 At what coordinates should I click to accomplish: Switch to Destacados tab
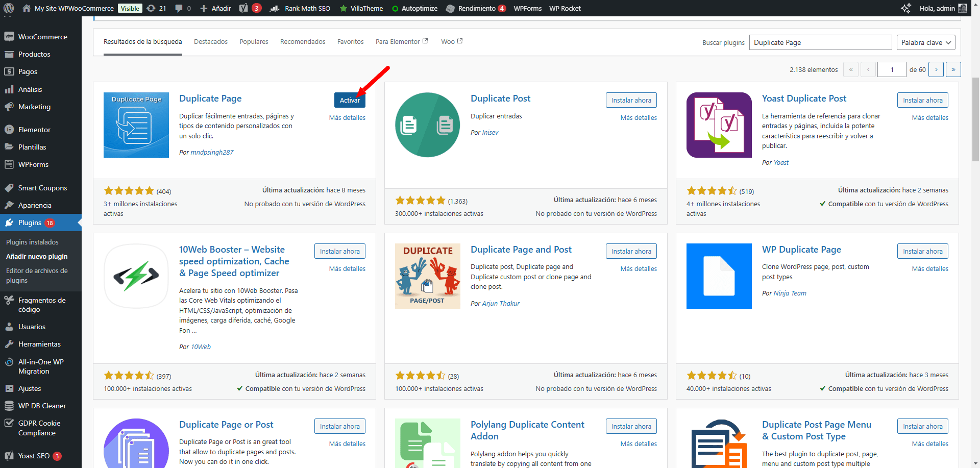pos(211,42)
